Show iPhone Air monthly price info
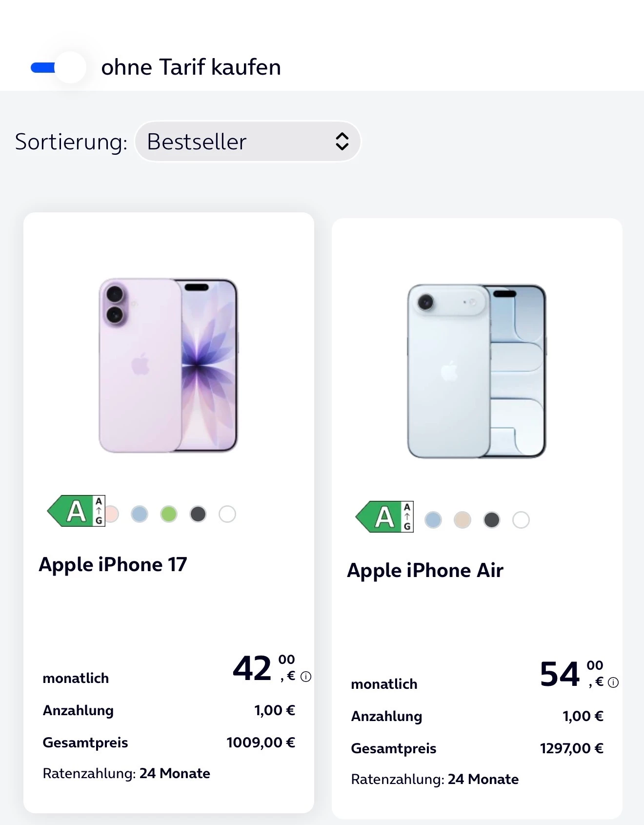Viewport: 644px width, 825px height. [614, 682]
